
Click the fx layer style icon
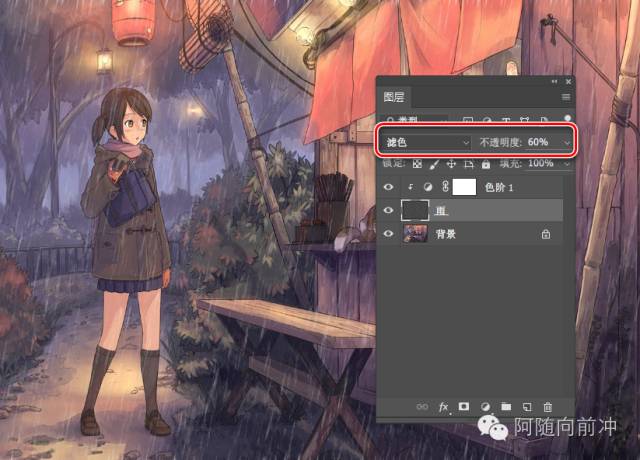(x=443, y=407)
